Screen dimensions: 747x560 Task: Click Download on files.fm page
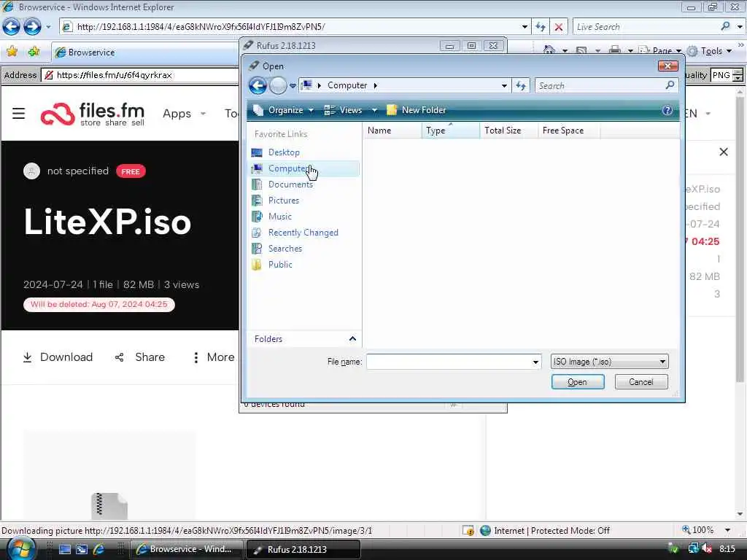click(x=58, y=357)
